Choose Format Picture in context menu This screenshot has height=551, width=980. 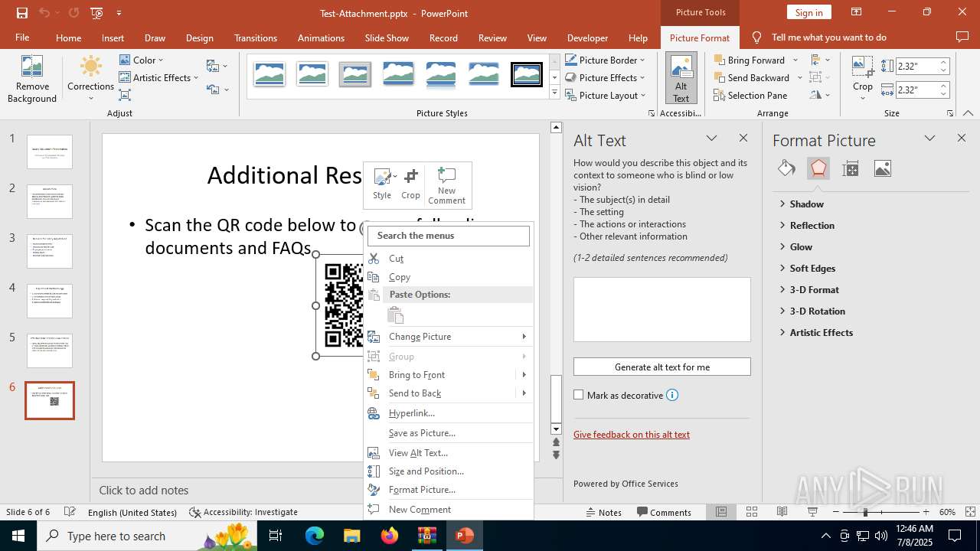[449, 490]
